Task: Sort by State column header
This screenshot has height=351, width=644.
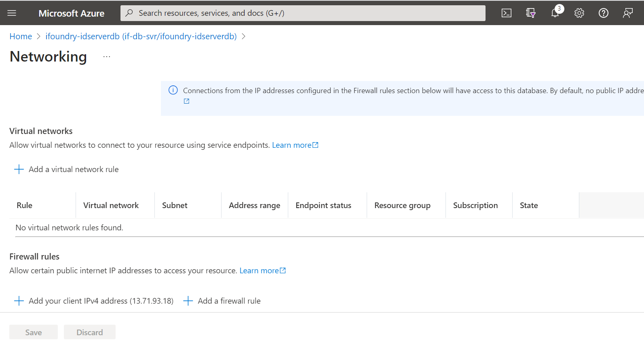Action: [546, 205]
